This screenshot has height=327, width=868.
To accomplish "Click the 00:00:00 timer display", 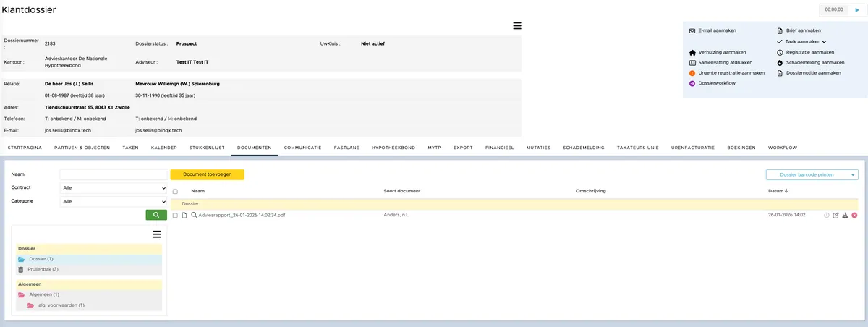I will (x=833, y=10).
